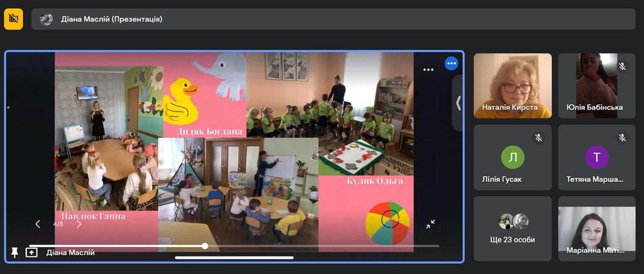Toggle the mute icon on Юлія Бабінська's tile
This screenshot has height=274, width=644.
622,66
